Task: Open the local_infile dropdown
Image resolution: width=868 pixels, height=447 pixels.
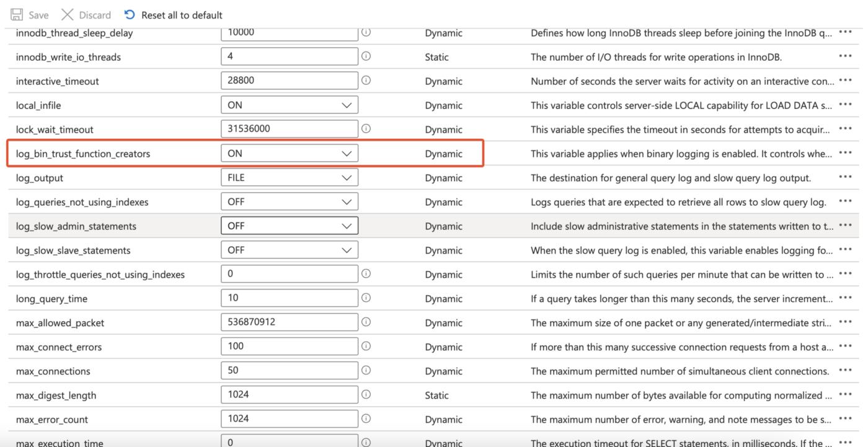Action: (x=289, y=105)
